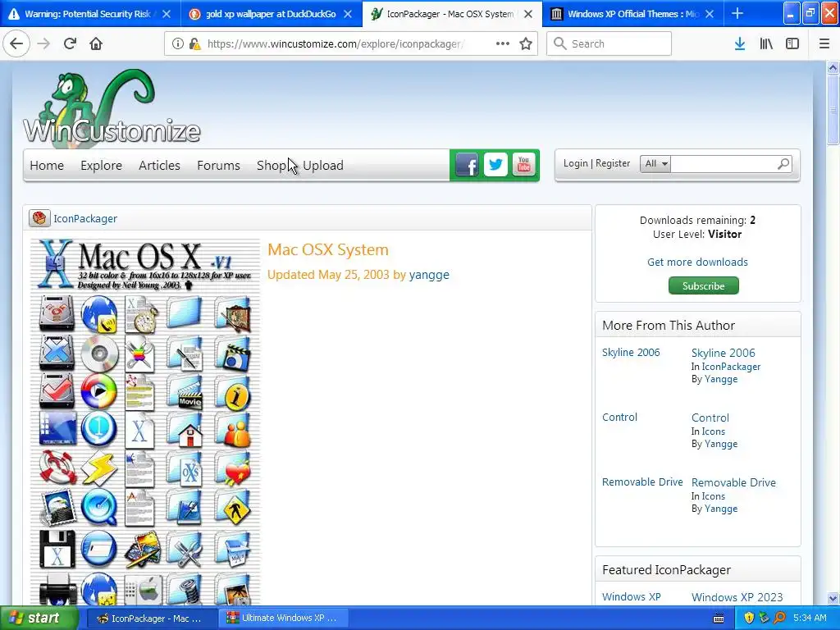Click the page scrollbar up arrow
840x630 pixels.
pyautogui.click(x=833, y=68)
